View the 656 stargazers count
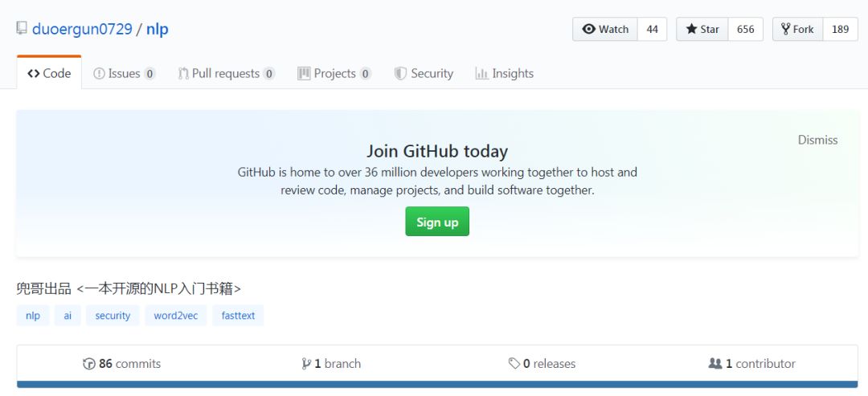Image resolution: width=868 pixels, height=396 pixels. [746, 29]
